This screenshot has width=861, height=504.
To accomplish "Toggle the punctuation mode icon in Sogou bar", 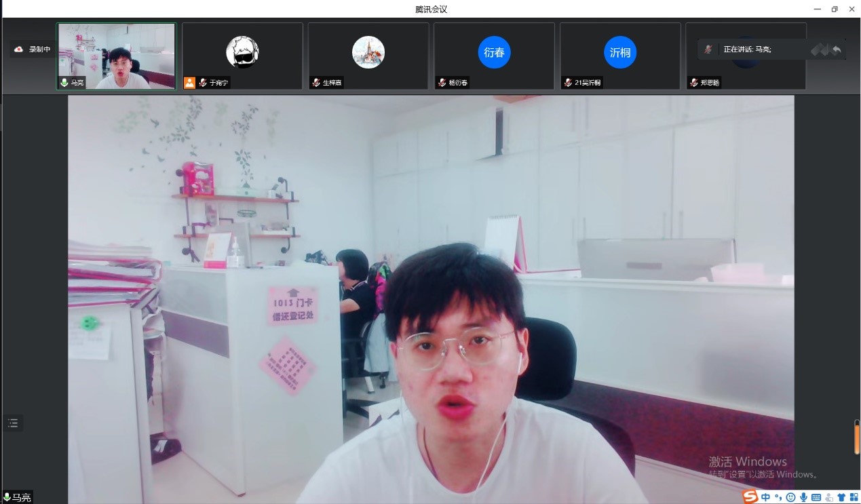I will tap(778, 497).
